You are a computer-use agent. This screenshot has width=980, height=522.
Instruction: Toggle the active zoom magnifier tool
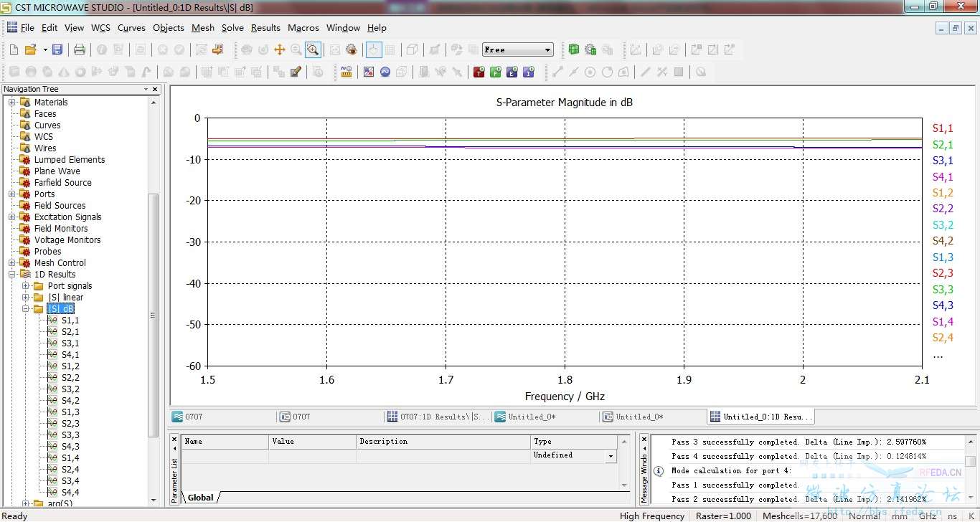pyautogui.click(x=313, y=49)
